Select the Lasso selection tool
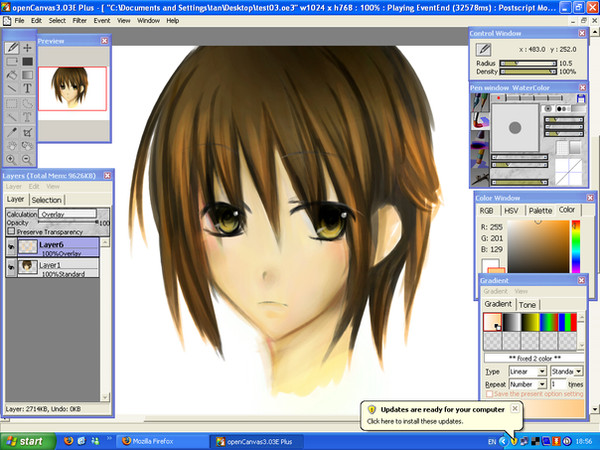 point(27,103)
